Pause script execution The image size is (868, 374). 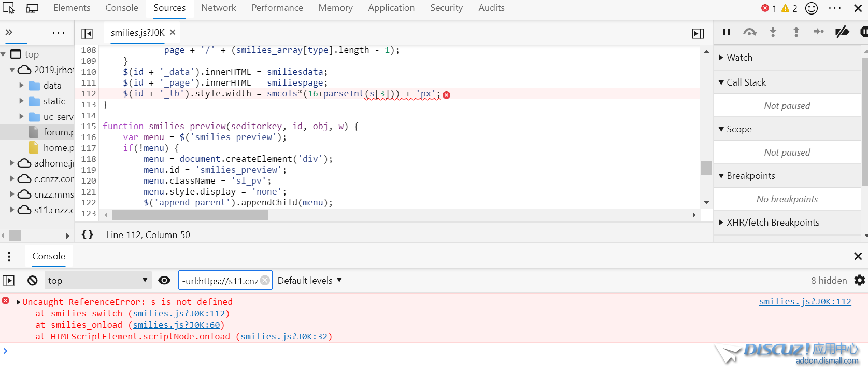[727, 32]
